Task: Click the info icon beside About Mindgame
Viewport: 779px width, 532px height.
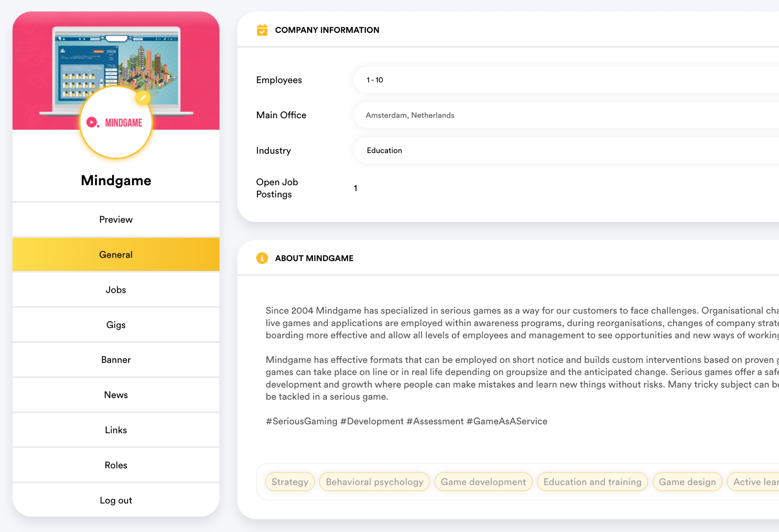Action: tap(262, 258)
